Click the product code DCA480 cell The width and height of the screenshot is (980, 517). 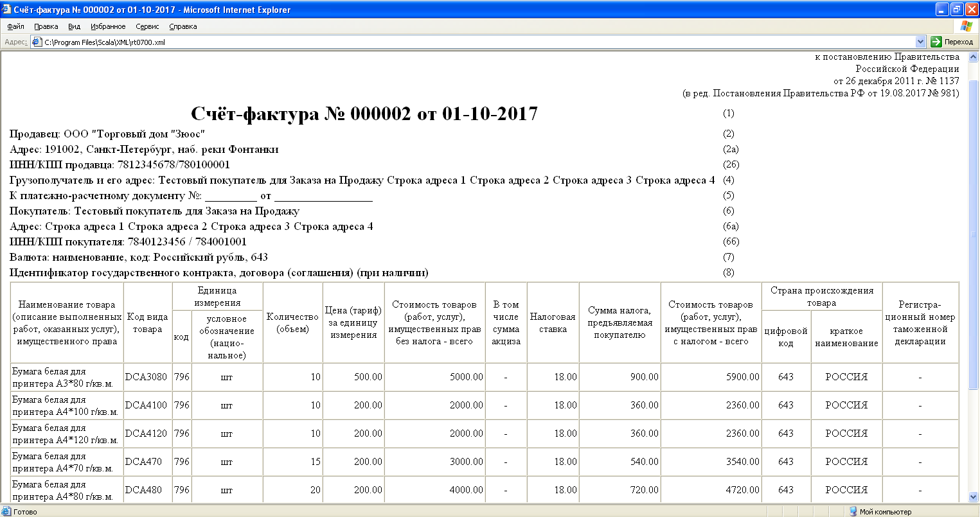click(148, 490)
